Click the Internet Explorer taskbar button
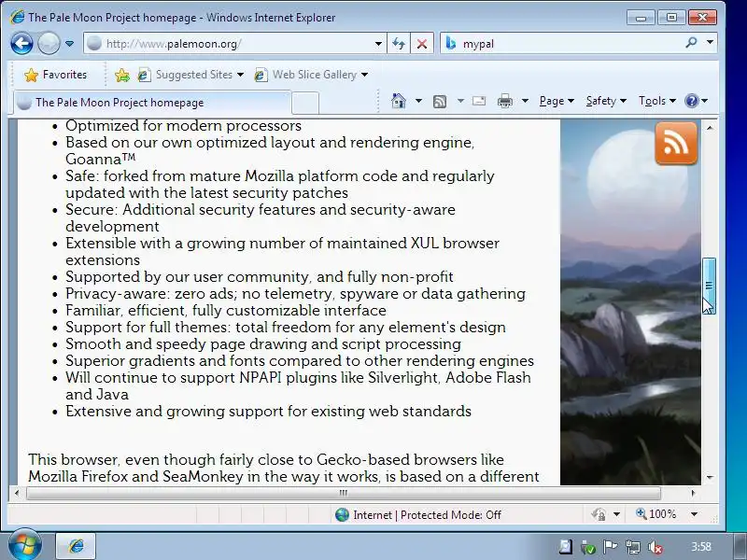Screen dimensions: 747x560 pos(77,546)
